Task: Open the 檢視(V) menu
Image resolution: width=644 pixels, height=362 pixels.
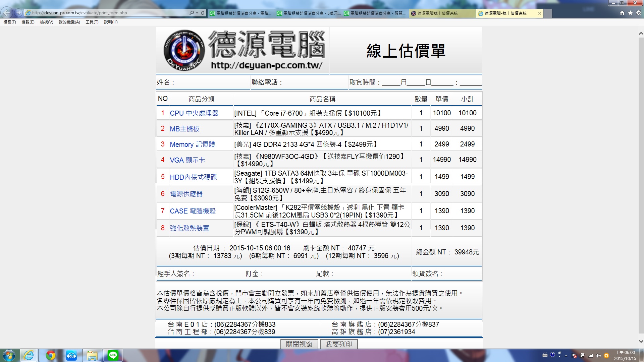Action: click(47, 22)
